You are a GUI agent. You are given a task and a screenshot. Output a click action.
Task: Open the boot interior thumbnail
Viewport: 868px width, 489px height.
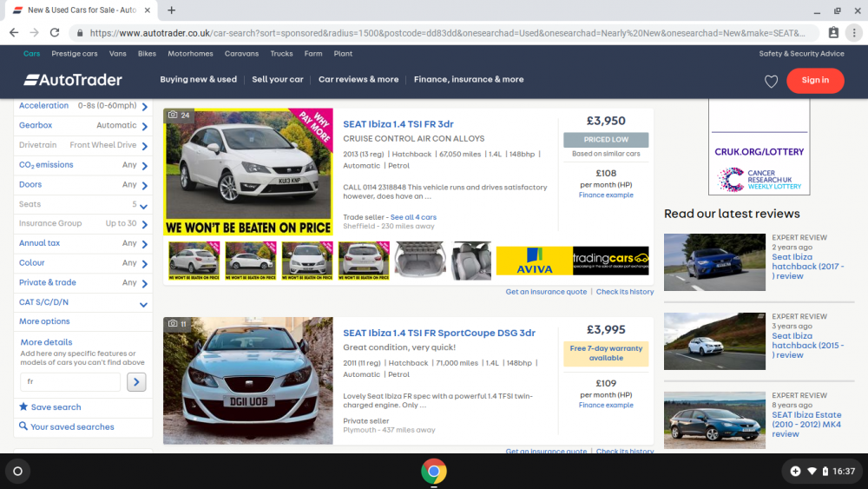419,261
